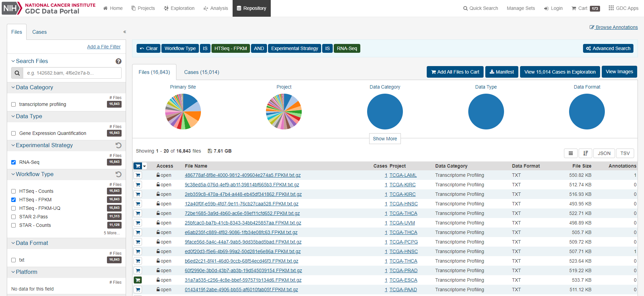Open the sort table icon button
Image resolution: width=644 pixels, height=296 pixels.
tap(585, 153)
